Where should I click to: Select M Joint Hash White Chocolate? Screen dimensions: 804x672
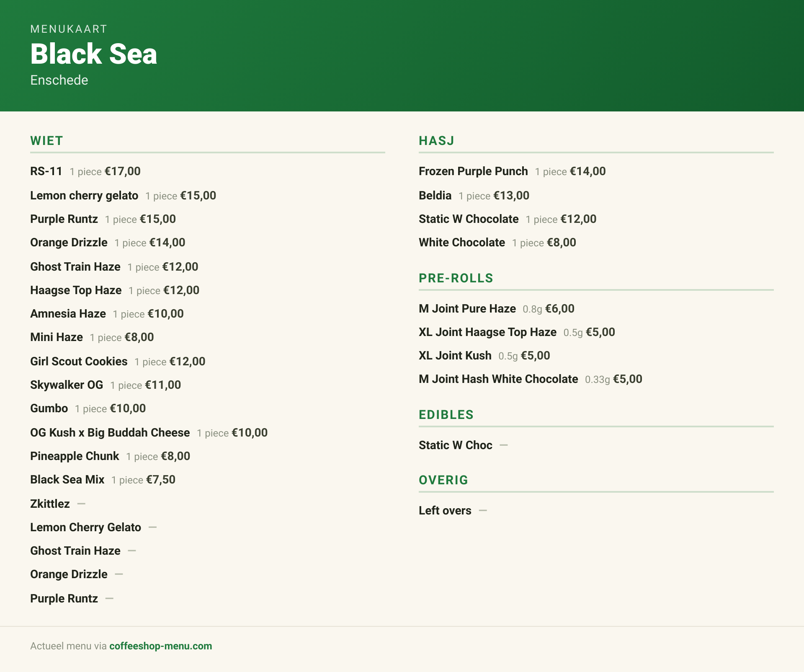531,379
